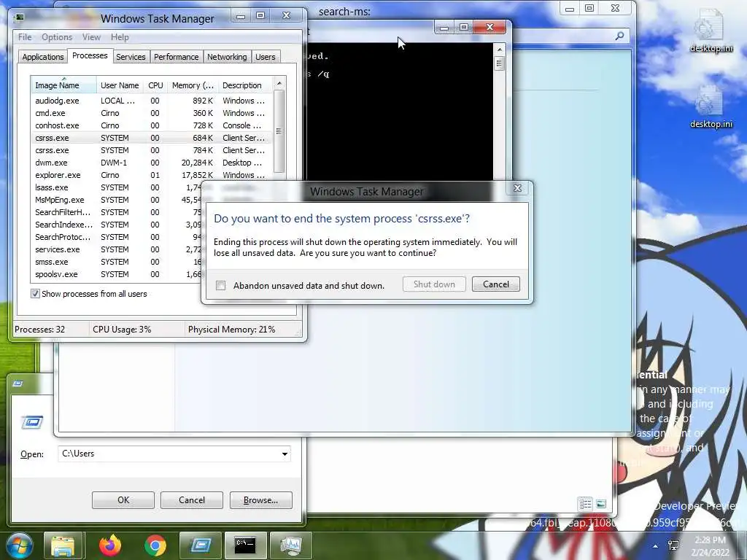Select the MsMpEng.exe process row
Screen dimensions: 747x560
[x=117, y=200]
